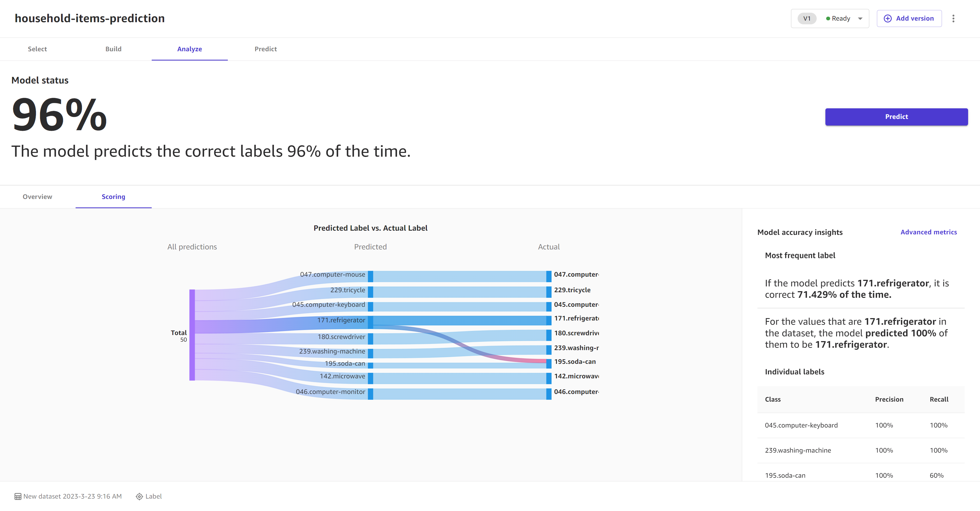Open Advanced metrics link
The image size is (980, 511).
(928, 232)
